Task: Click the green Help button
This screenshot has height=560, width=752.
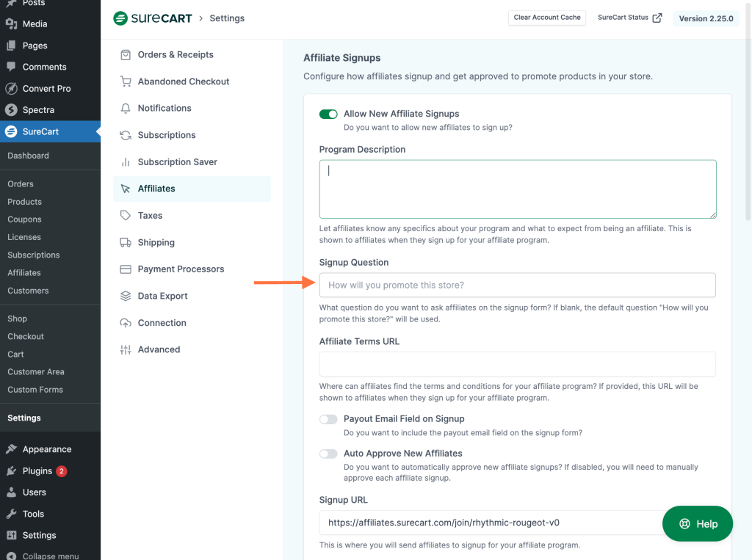Action: 697,523
